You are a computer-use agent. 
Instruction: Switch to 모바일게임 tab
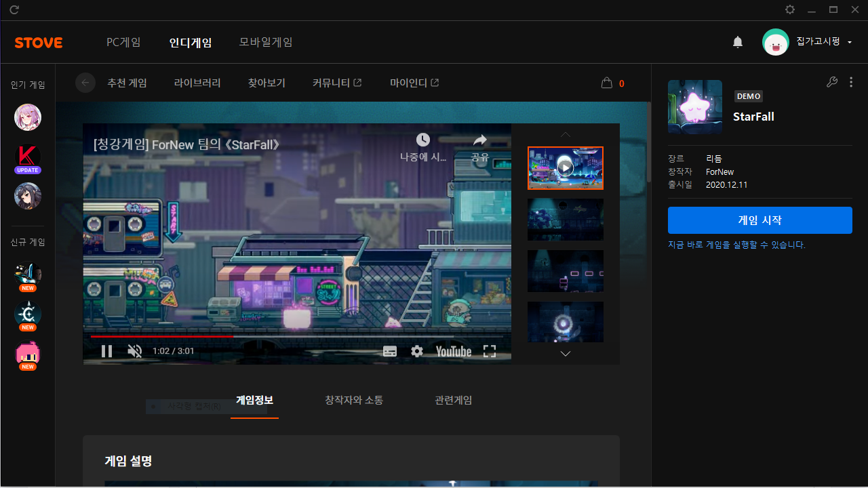(266, 42)
